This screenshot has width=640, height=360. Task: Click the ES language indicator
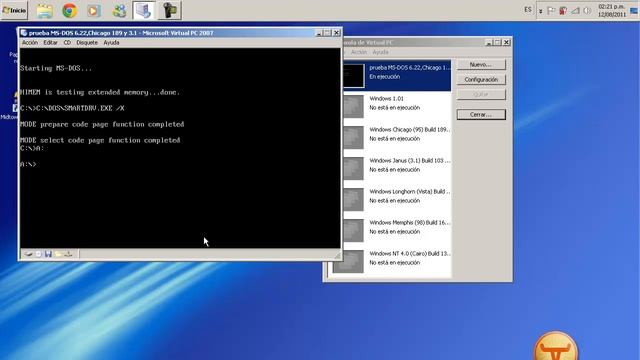pos(528,10)
